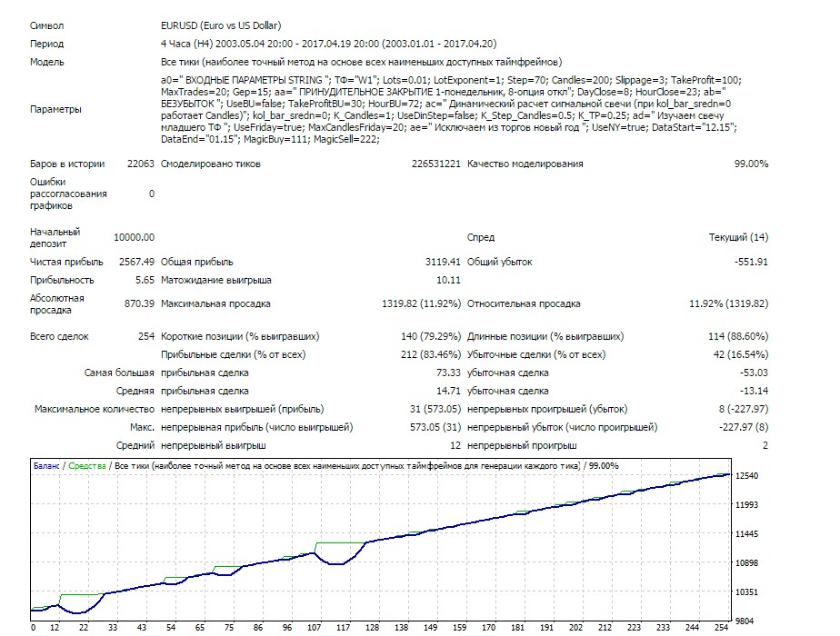Screen dimensions: 840x636
Task: Click the green 'Средства' legend label
Action: point(87,466)
